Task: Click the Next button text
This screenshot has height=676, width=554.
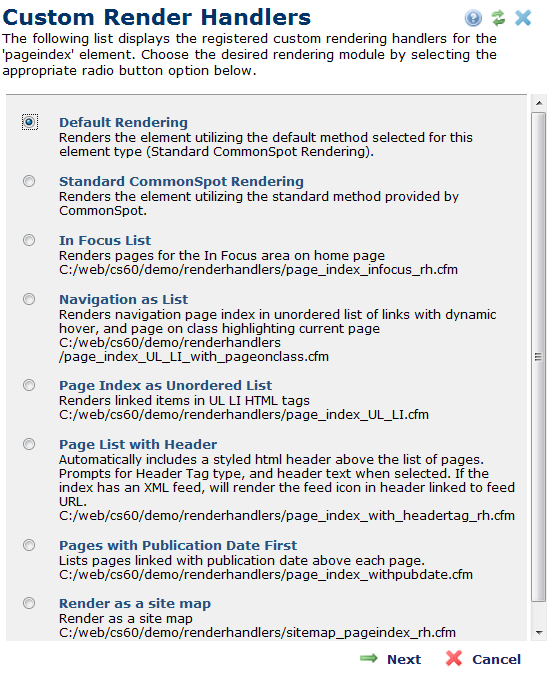Action: click(404, 659)
